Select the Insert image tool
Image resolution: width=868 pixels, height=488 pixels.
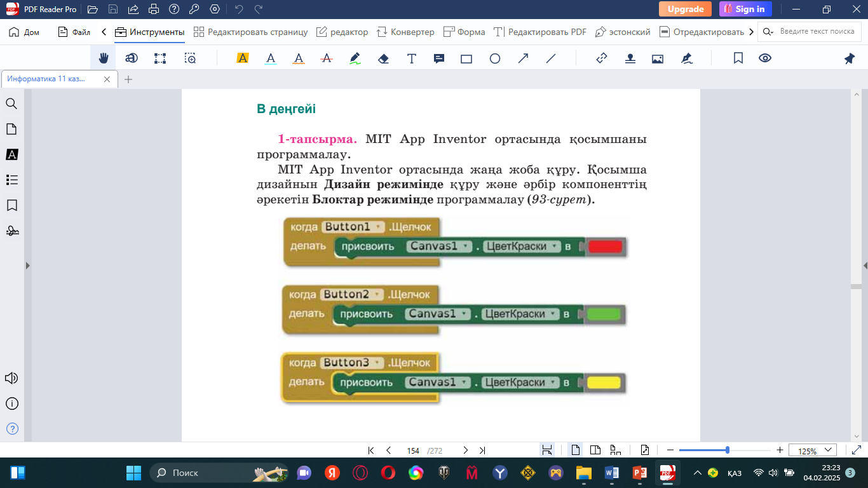[658, 58]
